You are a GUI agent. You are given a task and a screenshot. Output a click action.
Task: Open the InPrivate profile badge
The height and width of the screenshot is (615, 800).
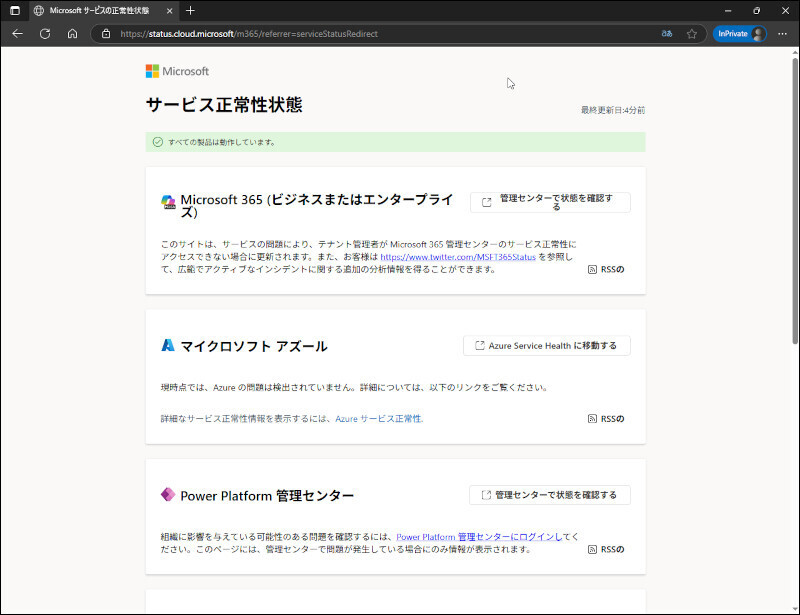click(x=739, y=34)
